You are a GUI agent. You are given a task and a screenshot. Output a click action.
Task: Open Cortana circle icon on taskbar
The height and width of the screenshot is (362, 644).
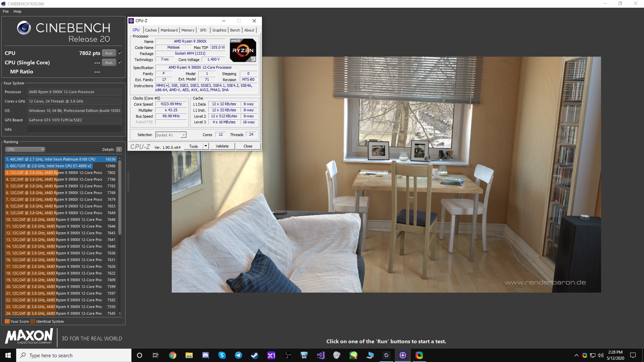tap(140, 355)
